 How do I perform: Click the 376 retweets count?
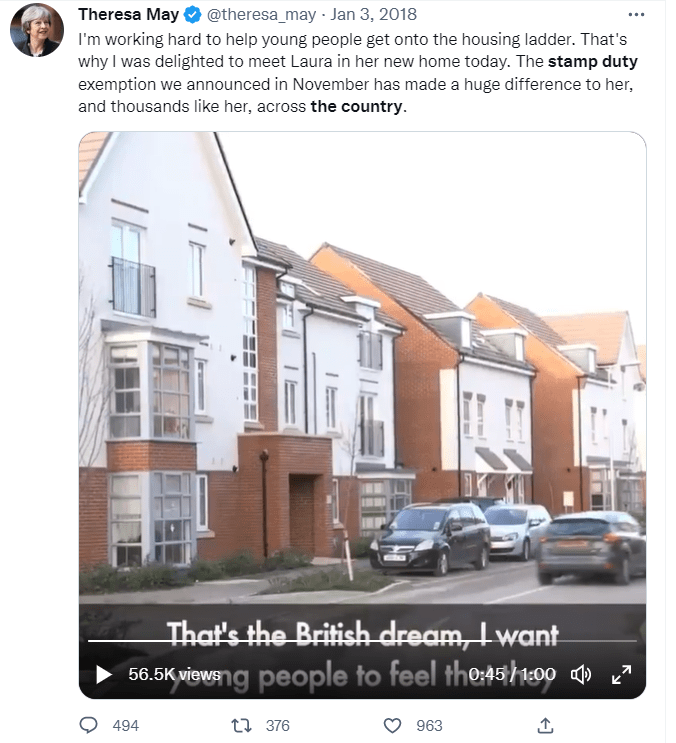pos(278,725)
